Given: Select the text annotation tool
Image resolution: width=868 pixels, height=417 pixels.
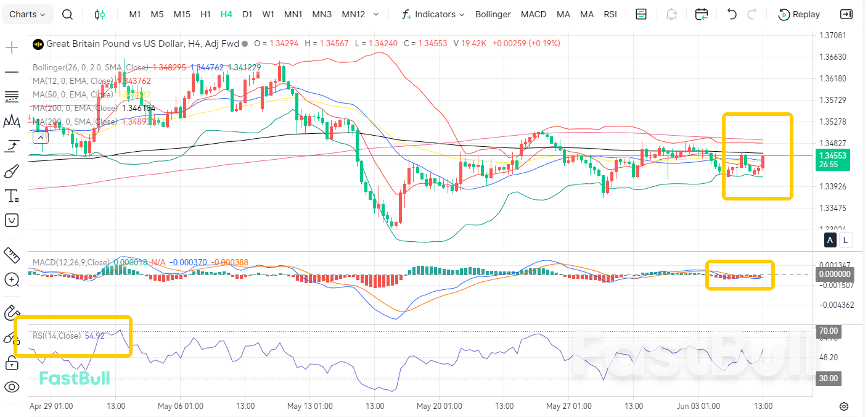Looking at the screenshot, I should click(x=12, y=196).
